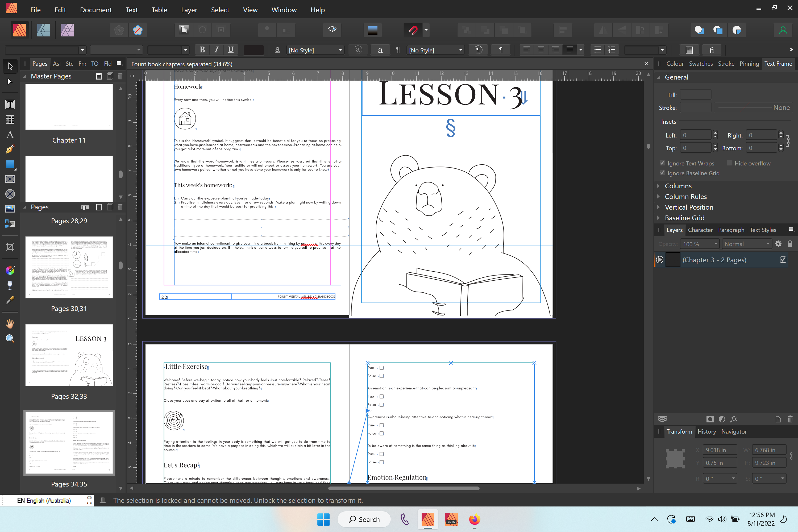Click the Layer menu item
Screen dimensions: 798x532
click(x=189, y=10)
